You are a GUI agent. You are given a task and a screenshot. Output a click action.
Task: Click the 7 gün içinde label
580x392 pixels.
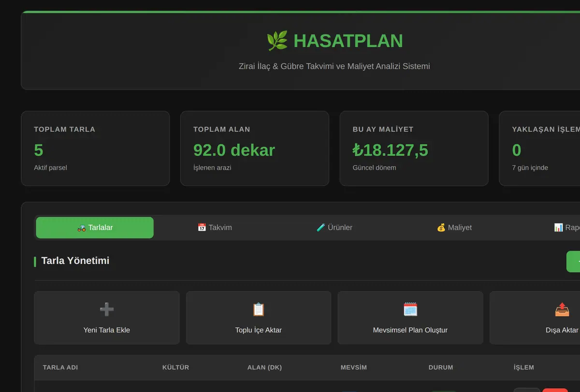pos(530,168)
